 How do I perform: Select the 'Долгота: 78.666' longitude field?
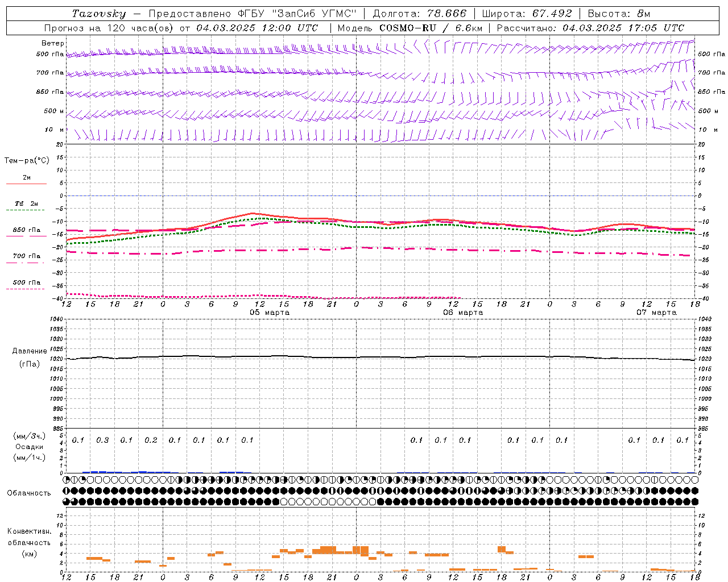tap(419, 14)
